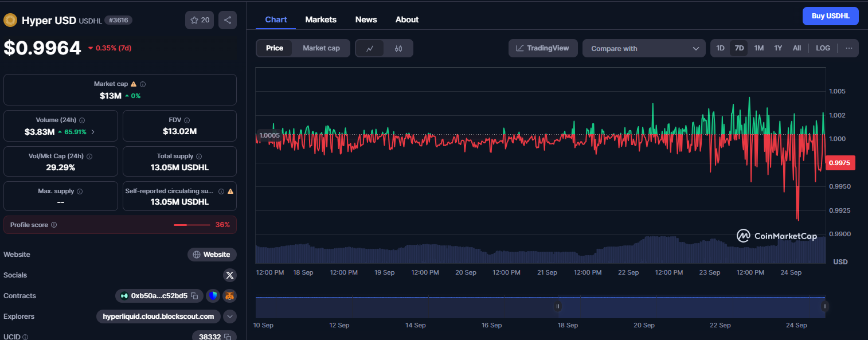
Task: Open the Markets tab
Action: [x=320, y=19]
